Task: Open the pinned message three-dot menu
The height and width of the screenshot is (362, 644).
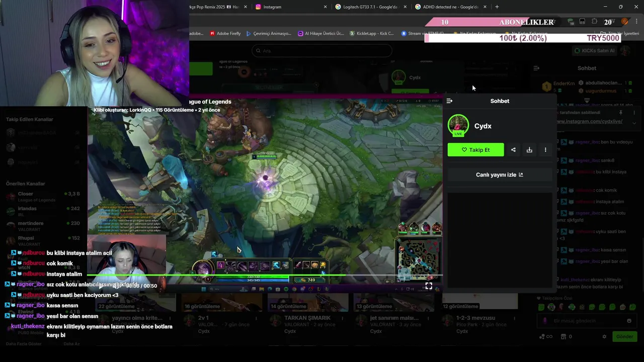Action: (634, 113)
